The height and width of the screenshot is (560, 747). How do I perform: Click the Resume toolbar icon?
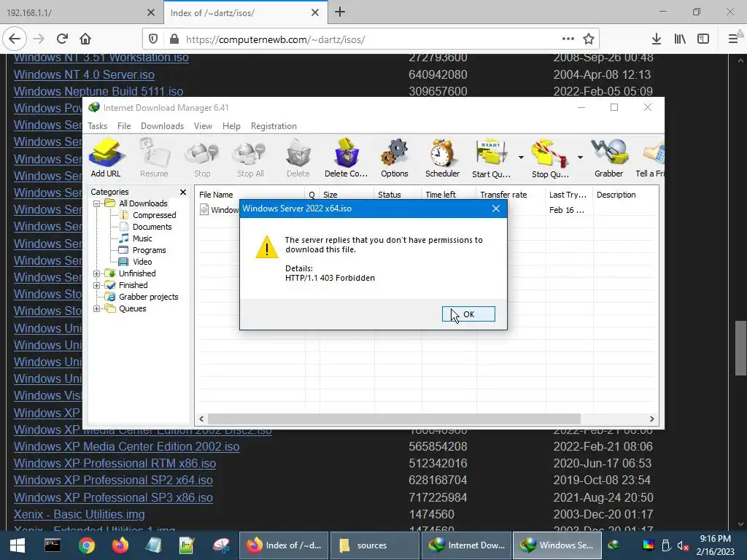(154, 157)
